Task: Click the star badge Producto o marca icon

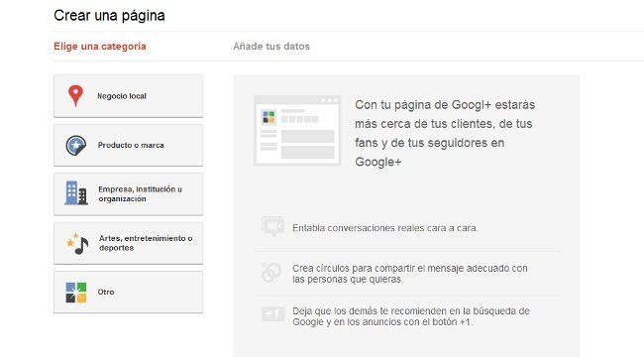Action: (76, 145)
